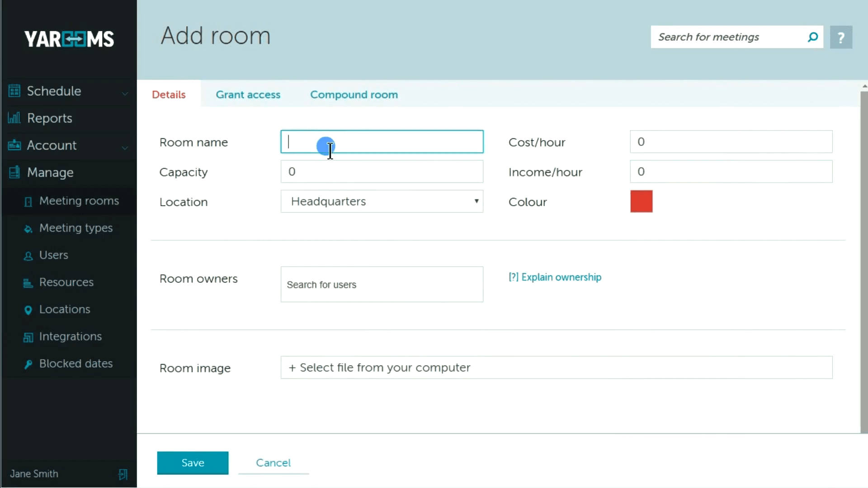Collapse the Account section chevron
Screen dimensions: 868x488
[x=125, y=148]
